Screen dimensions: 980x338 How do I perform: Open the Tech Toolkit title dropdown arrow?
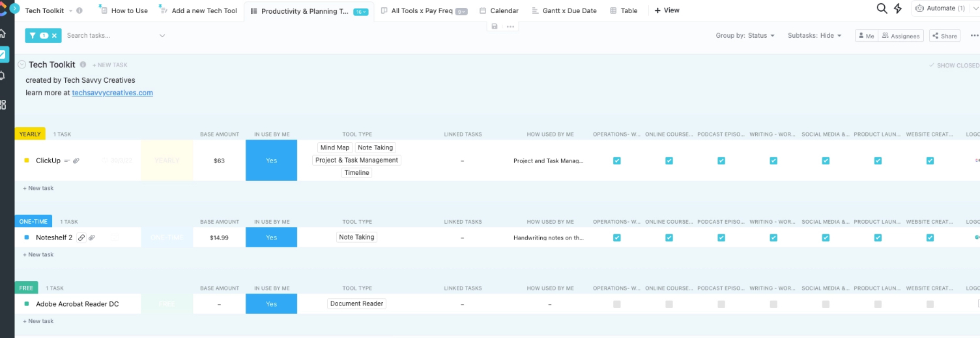pos(70,11)
